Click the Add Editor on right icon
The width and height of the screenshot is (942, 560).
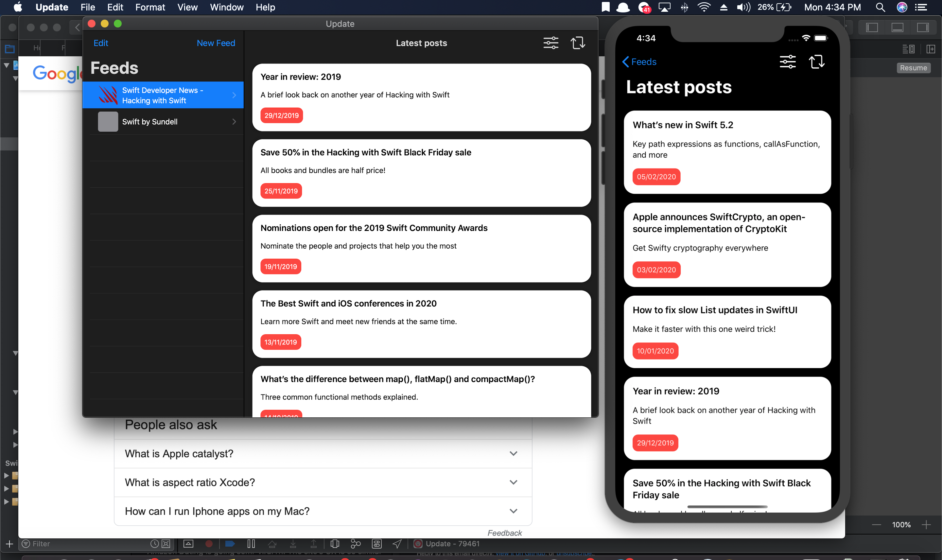(931, 49)
